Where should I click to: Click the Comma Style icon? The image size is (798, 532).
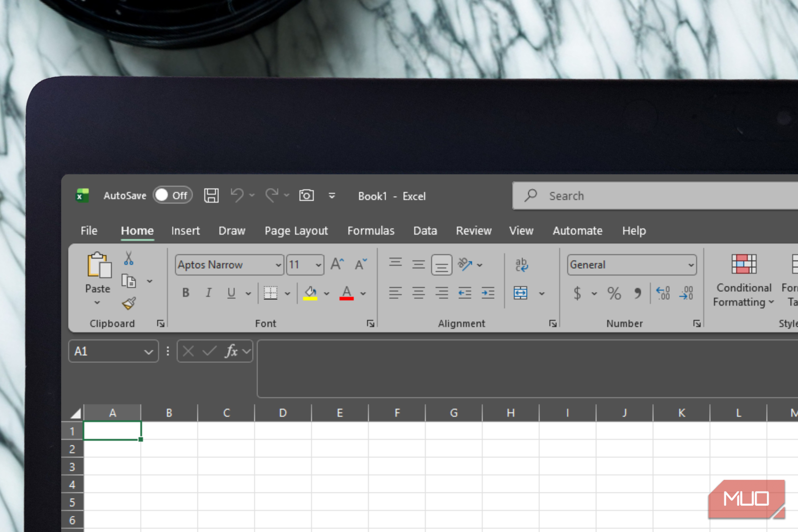coord(637,293)
